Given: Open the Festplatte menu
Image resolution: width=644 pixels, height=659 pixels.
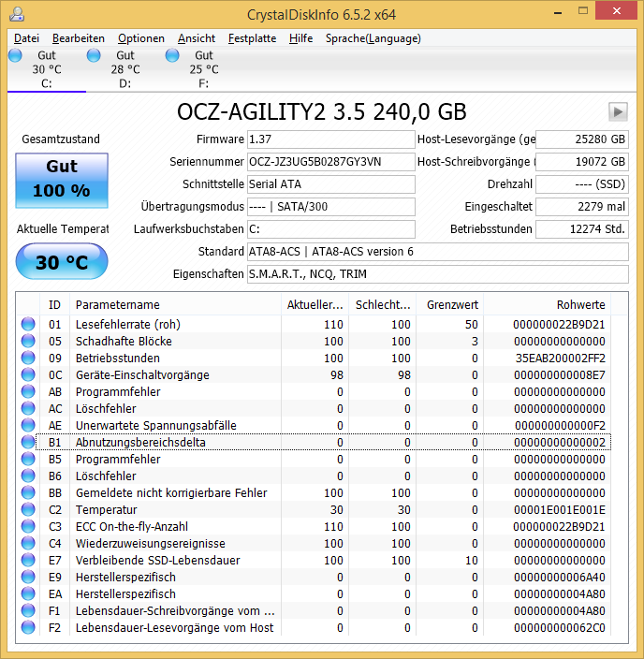Looking at the screenshot, I should (252, 38).
